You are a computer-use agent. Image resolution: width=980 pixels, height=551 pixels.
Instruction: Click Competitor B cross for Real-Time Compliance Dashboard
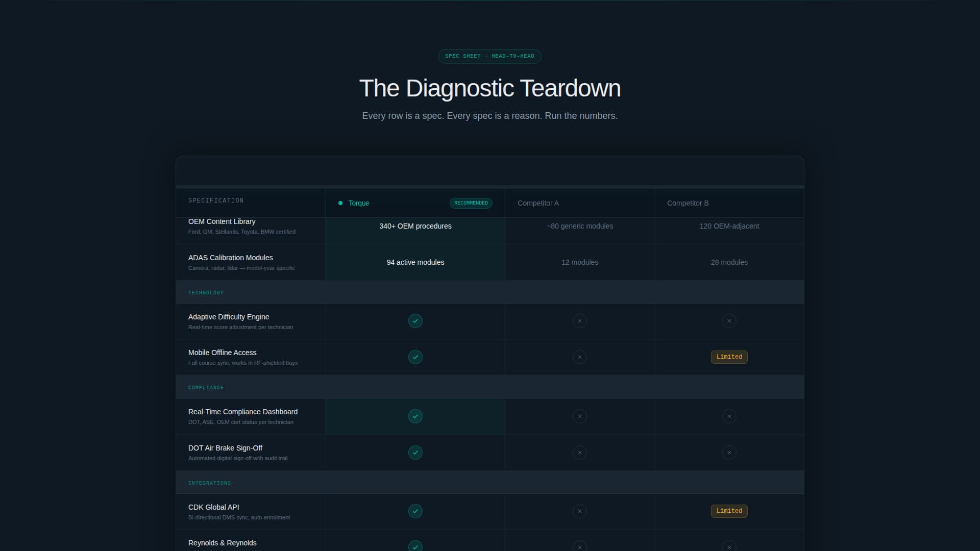click(729, 416)
